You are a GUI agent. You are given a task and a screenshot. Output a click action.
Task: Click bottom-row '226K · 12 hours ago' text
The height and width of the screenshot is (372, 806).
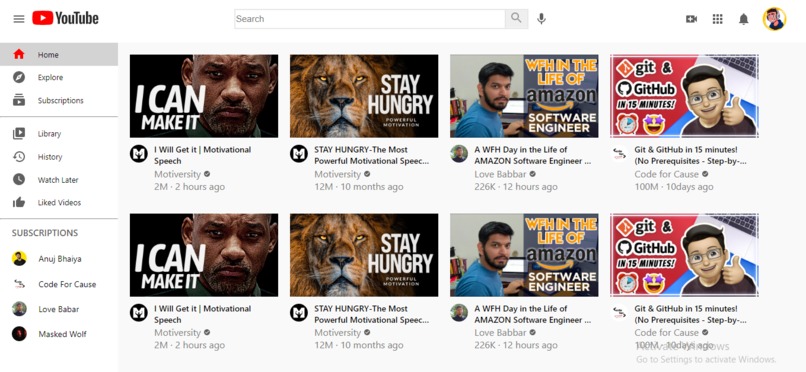(516, 345)
